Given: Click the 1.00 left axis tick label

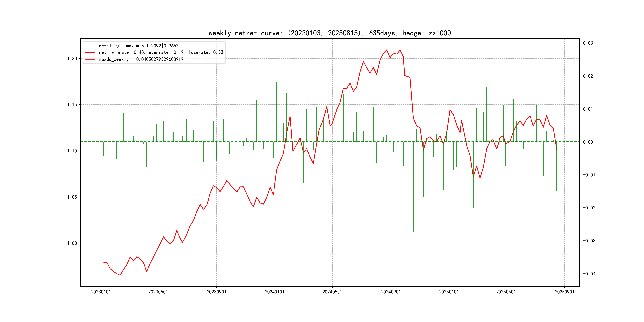Looking at the screenshot, I should [x=72, y=243].
